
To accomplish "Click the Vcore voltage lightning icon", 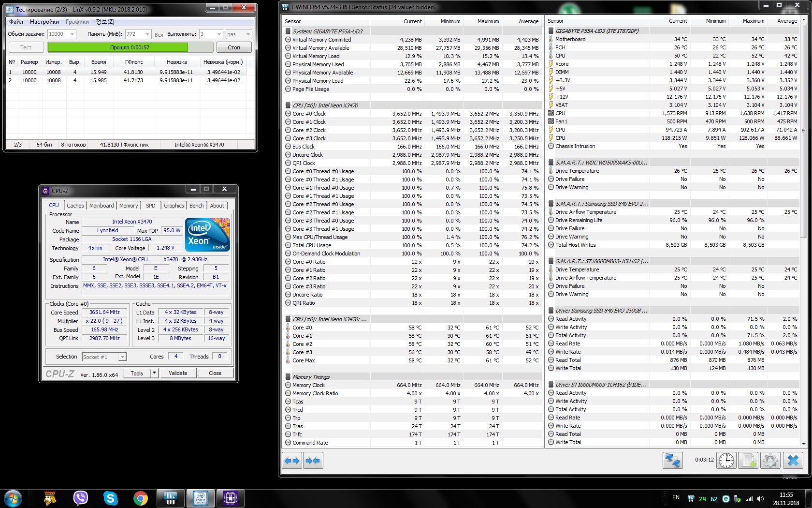I will [551, 64].
